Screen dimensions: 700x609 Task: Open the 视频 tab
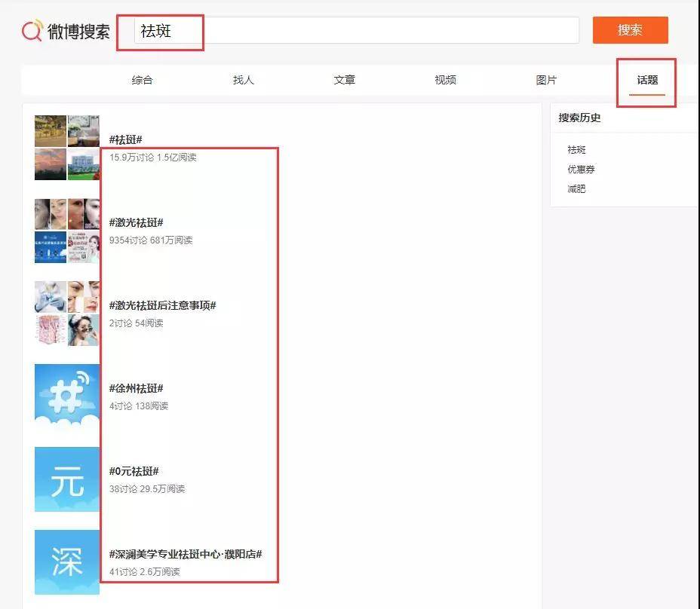[446, 81]
